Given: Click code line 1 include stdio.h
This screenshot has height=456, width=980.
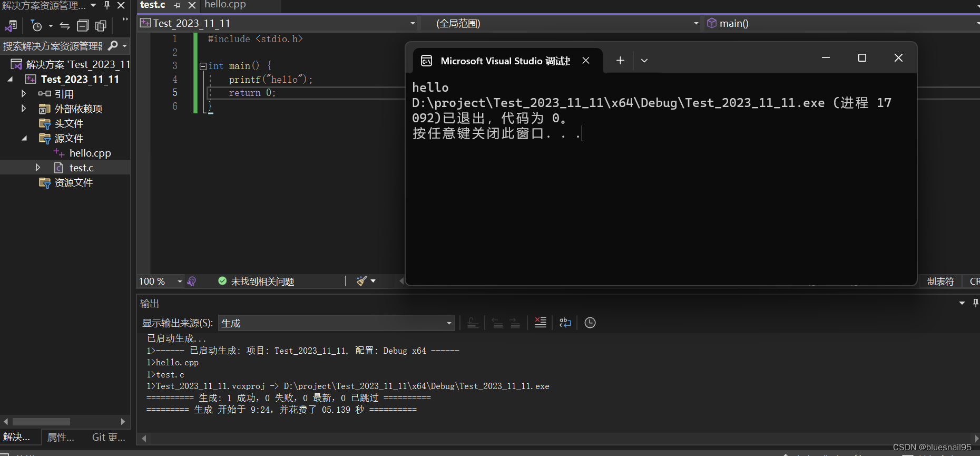Looking at the screenshot, I should (255, 39).
